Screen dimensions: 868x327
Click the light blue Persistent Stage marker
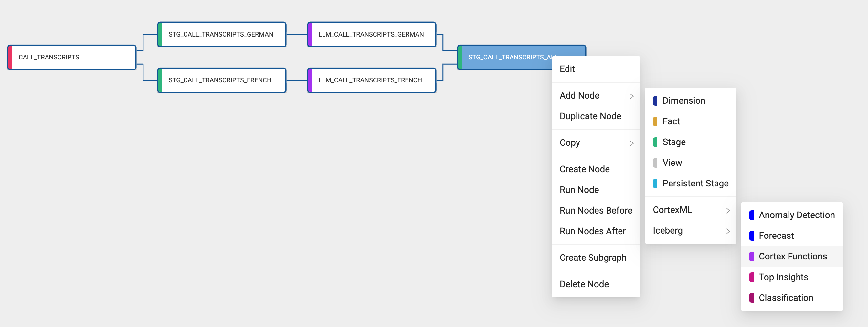tap(655, 184)
